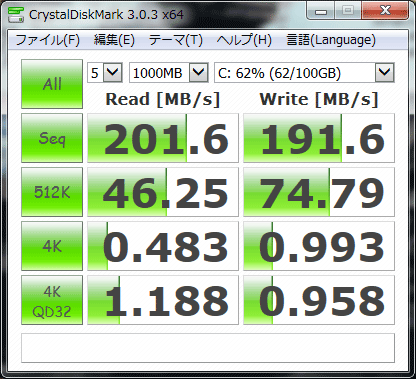Open the 編集(E) menu
416x379 pixels.
[x=114, y=40]
